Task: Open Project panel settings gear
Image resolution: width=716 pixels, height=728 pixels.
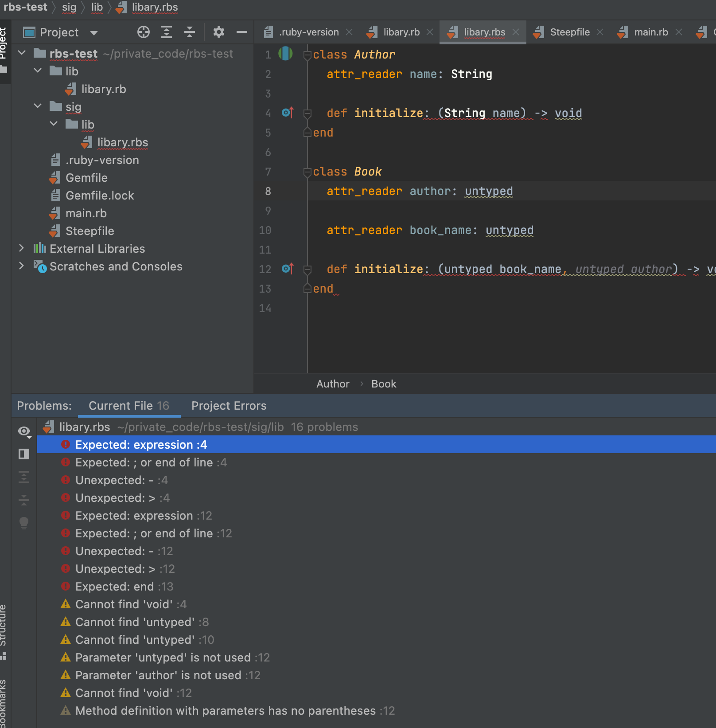Action: point(218,32)
